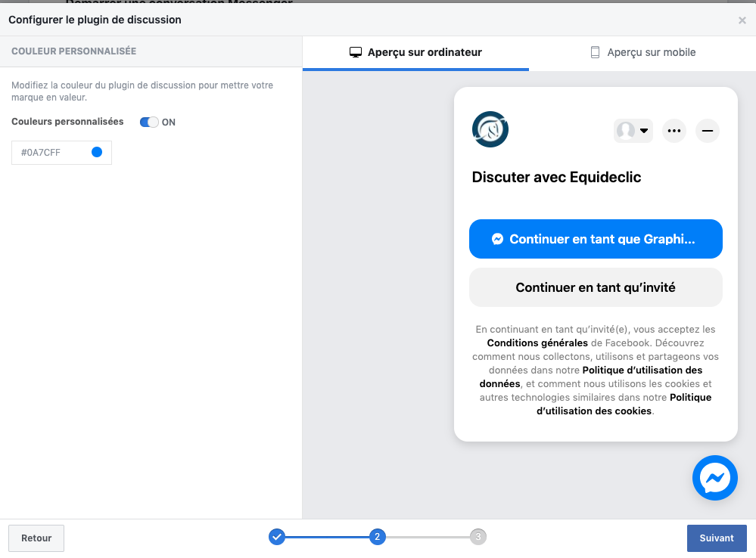This screenshot has height=558, width=756.
Task: Close the plugin configuration dialog
Action: 742,20
